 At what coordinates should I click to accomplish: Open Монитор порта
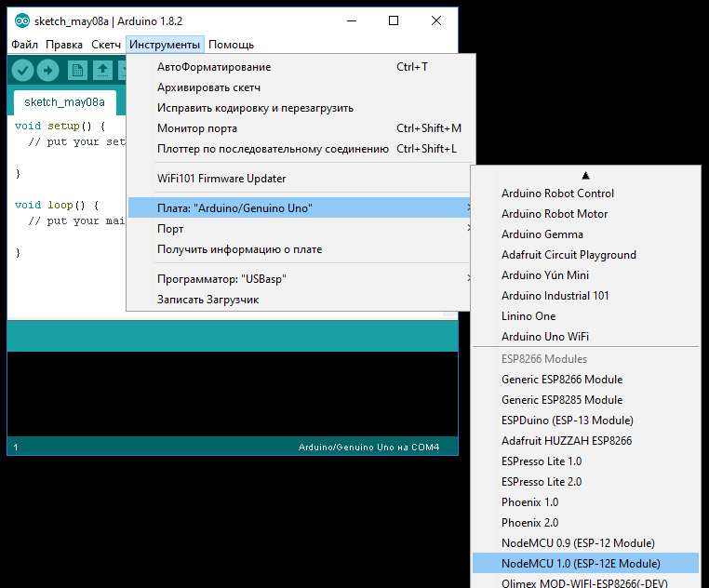coord(299,128)
